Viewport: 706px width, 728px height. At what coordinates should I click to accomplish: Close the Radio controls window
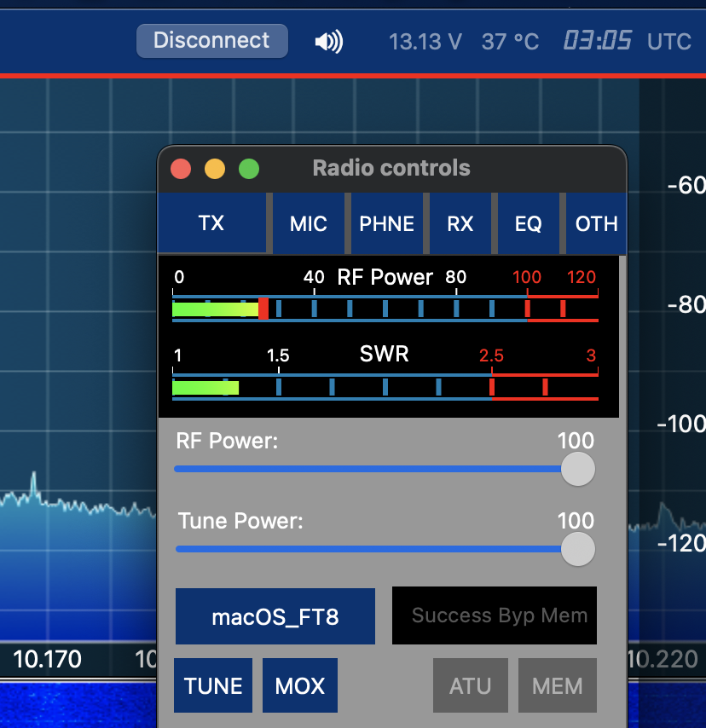coord(181,169)
